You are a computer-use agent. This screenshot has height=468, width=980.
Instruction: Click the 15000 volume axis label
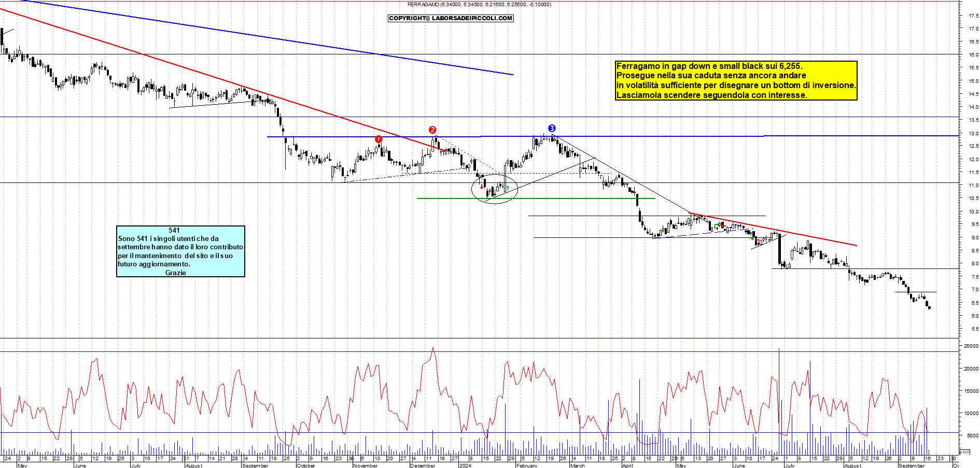tap(971, 391)
